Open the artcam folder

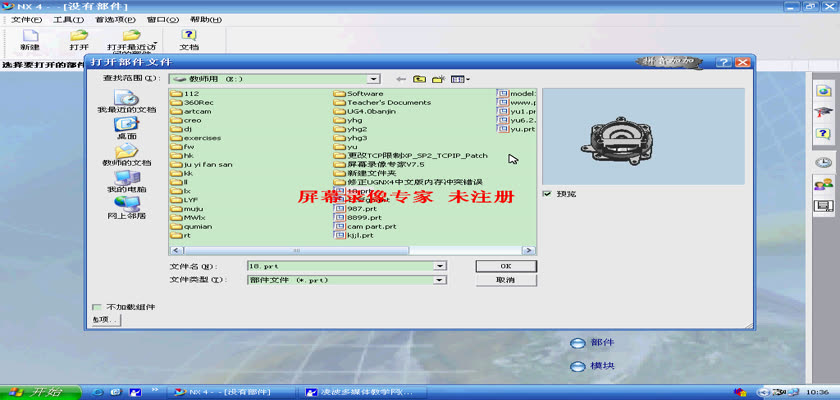(191, 111)
